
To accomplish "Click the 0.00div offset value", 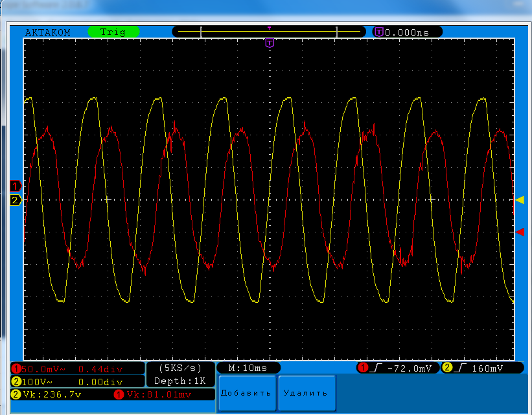I will pos(100,382).
